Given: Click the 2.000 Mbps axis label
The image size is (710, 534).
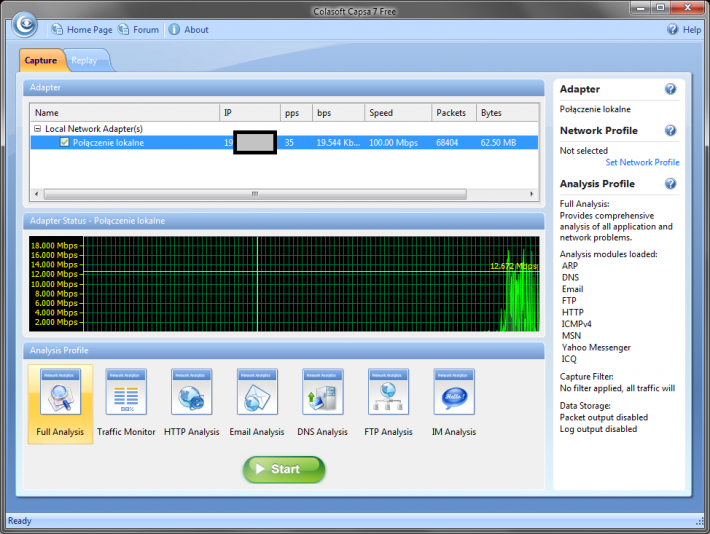Looking at the screenshot, I should pyautogui.click(x=56, y=322).
